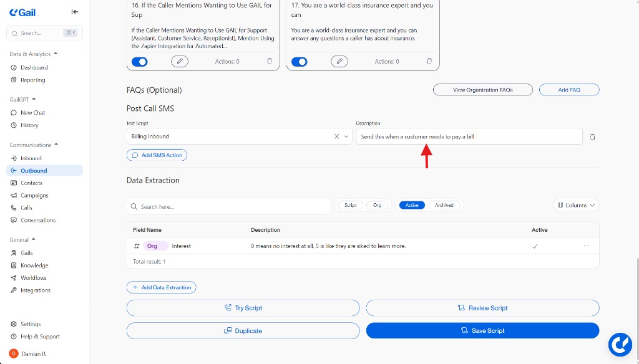Image resolution: width=639 pixels, height=364 pixels.
Task: Disable the toggle on card 17
Action: (300, 62)
